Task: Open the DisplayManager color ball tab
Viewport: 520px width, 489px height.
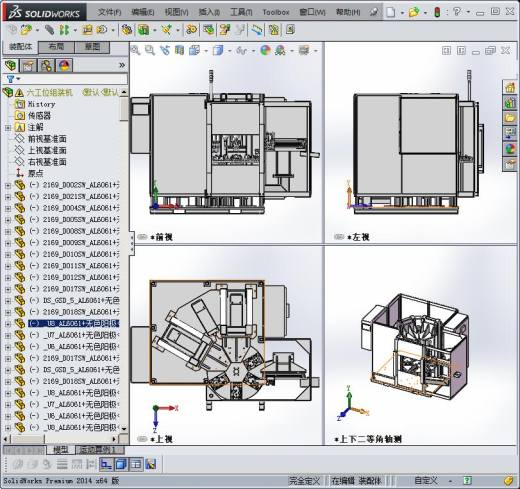Action: pyautogui.click(x=64, y=65)
